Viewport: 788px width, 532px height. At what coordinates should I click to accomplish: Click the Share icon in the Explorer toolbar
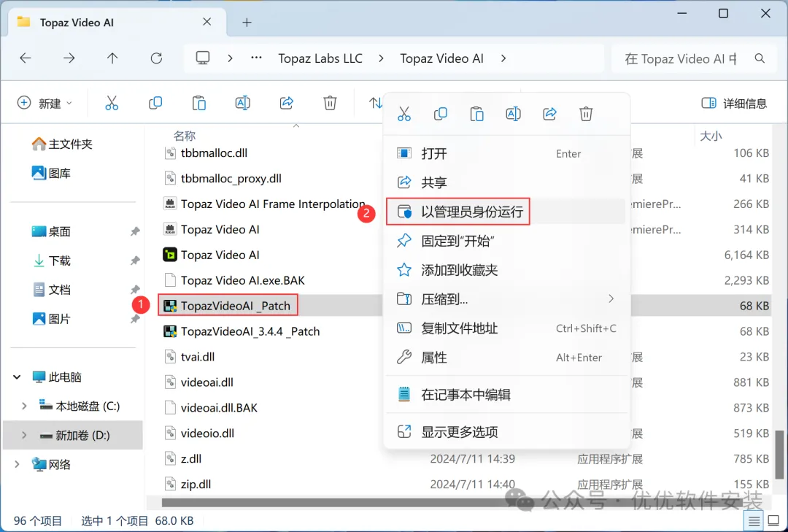click(287, 103)
